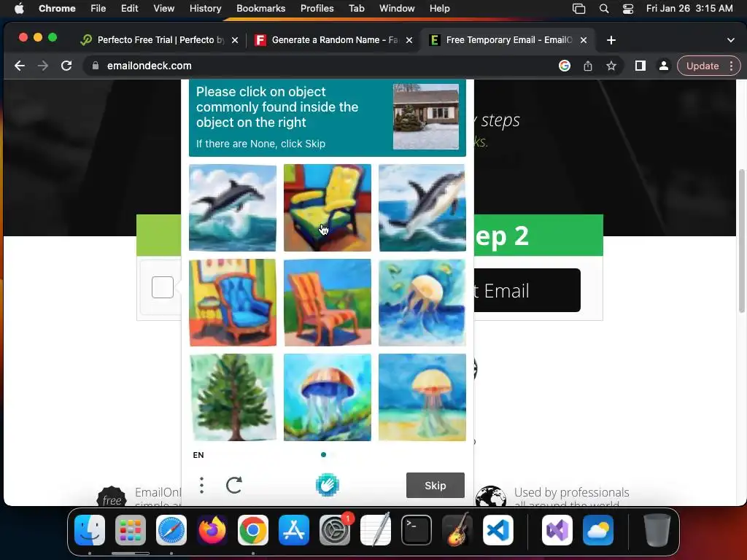This screenshot has width=747, height=560.
Task: Share this page icon
Action: (x=588, y=66)
